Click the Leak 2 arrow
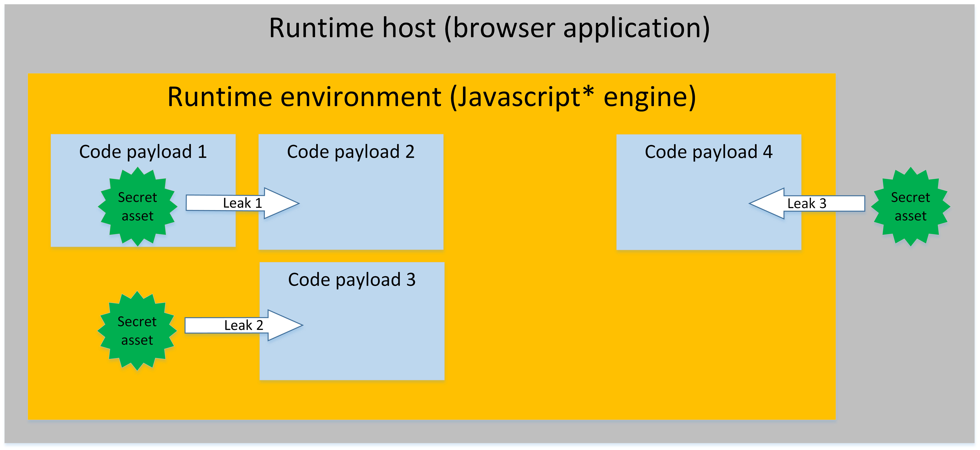This screenshot has width=980, height=450. coord(283,325)
